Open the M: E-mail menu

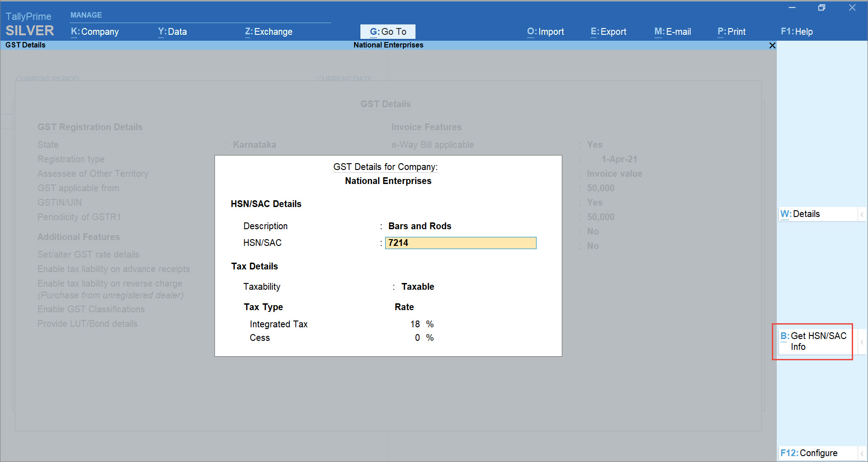tap(672, 32)
